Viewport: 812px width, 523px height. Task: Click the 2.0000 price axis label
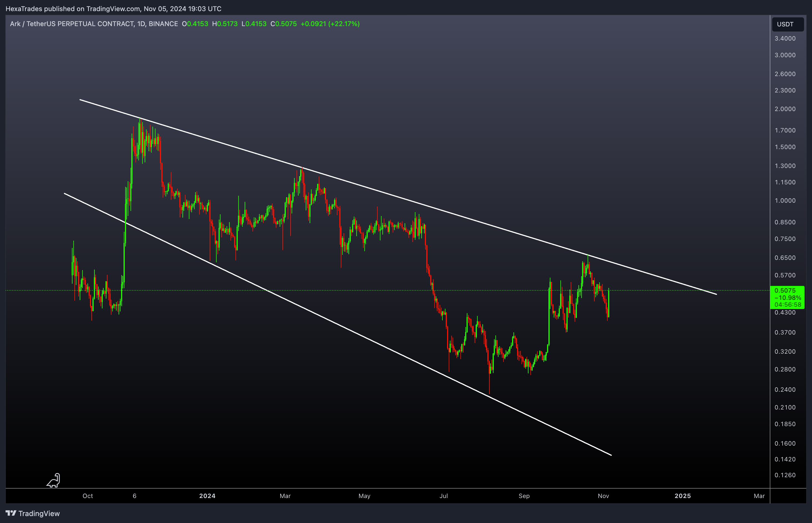(785, 109)
